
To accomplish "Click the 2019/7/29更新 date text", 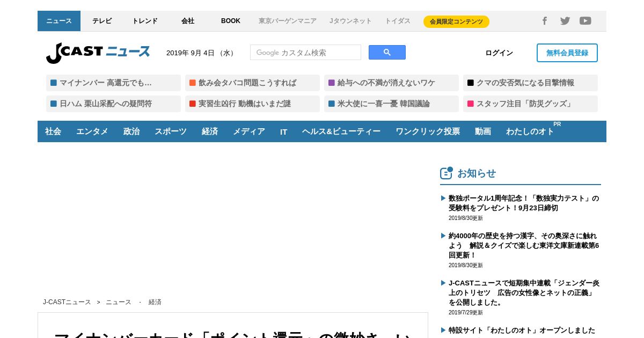I will [x=466, y=313].
